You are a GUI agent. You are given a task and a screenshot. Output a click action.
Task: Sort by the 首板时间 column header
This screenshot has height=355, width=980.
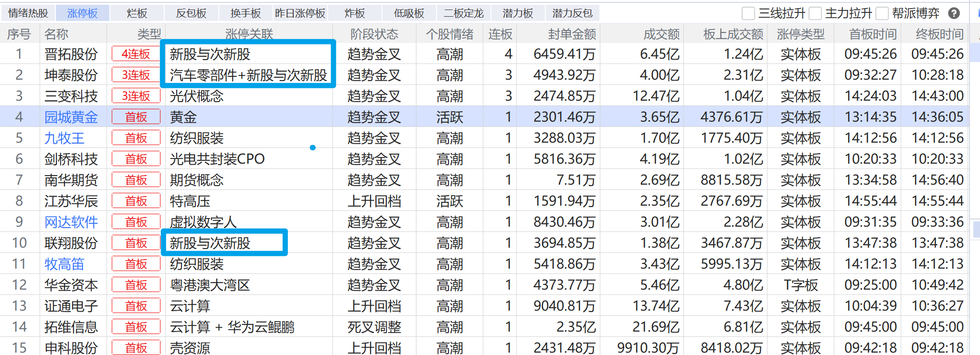click(873, 34)
